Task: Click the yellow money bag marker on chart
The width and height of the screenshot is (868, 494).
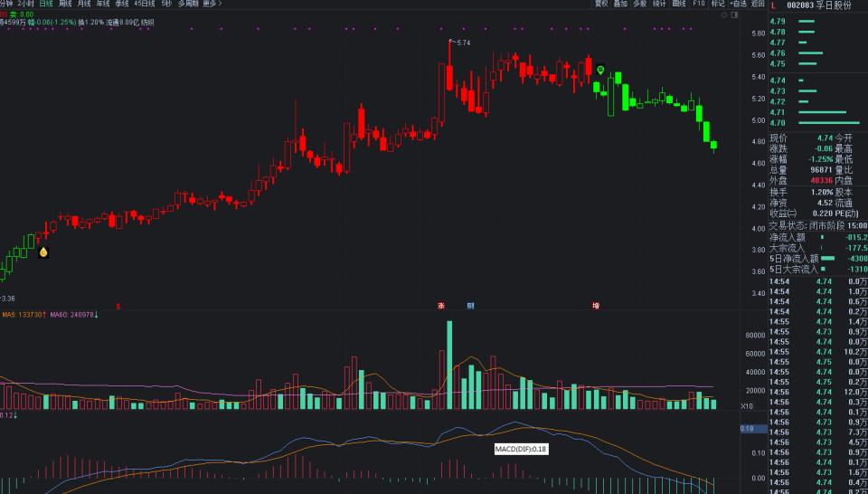Action: tap(43, 252)
